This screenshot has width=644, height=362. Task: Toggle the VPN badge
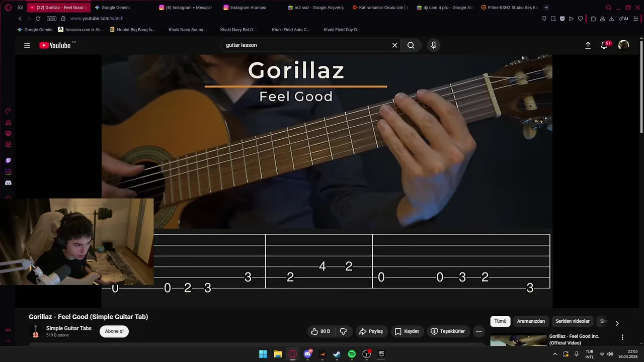coord(51,19)
